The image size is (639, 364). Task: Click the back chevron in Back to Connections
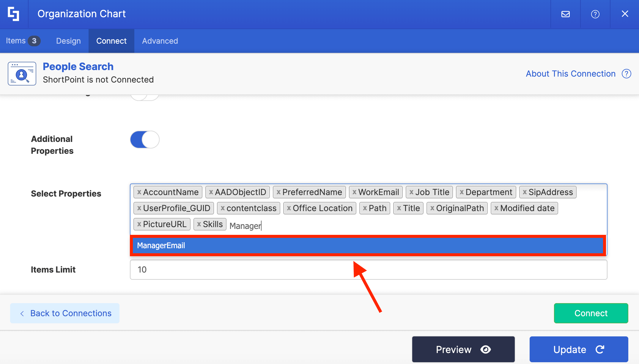click(x=22, y=314)
